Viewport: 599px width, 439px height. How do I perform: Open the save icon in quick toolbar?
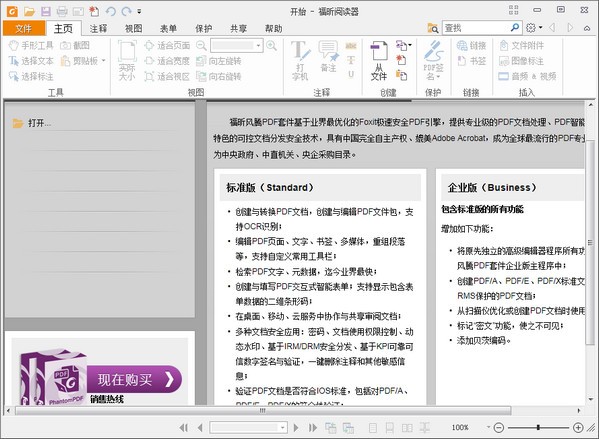[x=46, y=11]
